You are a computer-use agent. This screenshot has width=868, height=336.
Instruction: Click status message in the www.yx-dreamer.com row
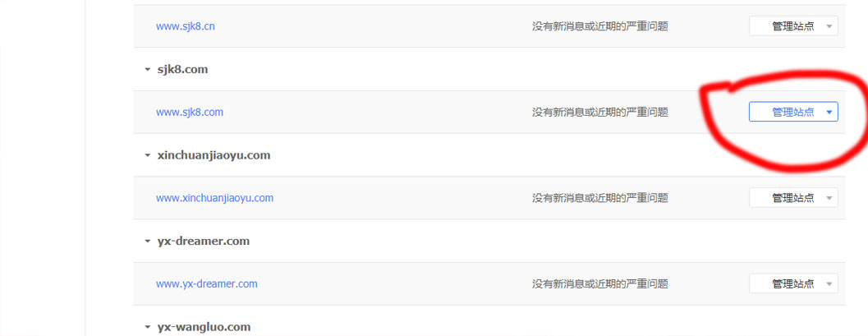[599, 284]
